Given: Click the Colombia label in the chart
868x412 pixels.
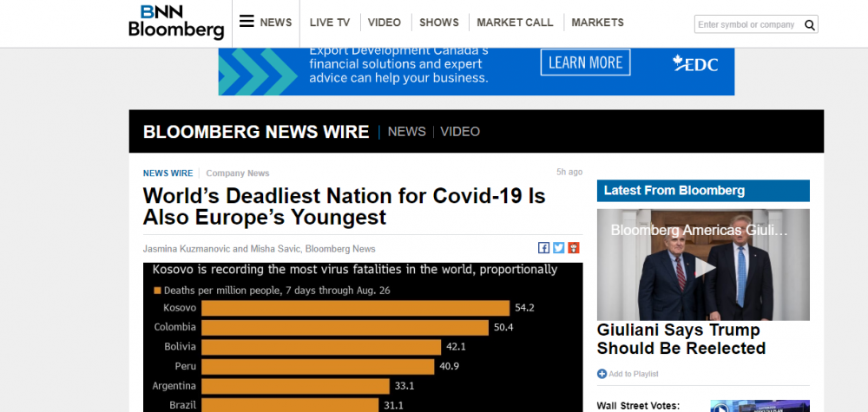Looking at the screenshot, I should click(175, 327).
